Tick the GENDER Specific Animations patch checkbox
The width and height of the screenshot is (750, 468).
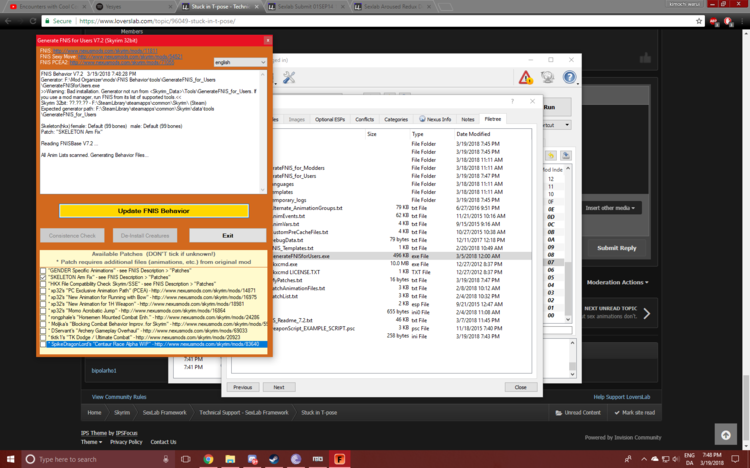[x=43, y=271]
